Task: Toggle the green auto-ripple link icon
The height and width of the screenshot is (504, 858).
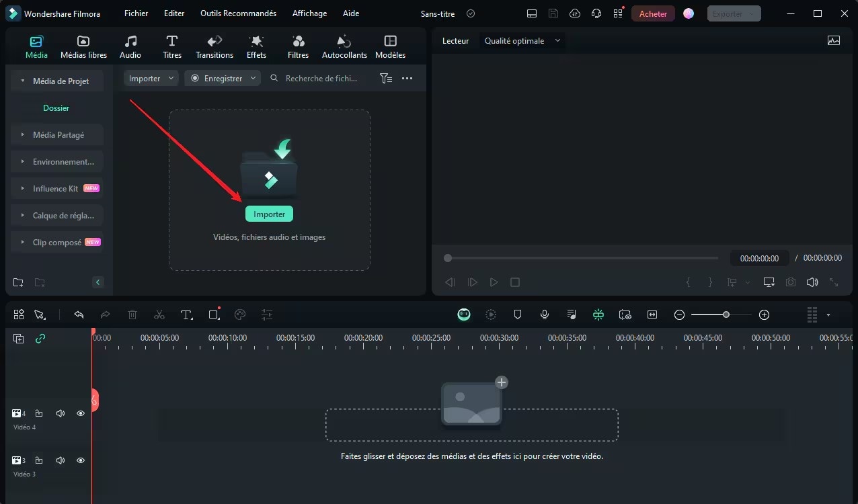Action: tap(40, 339)
